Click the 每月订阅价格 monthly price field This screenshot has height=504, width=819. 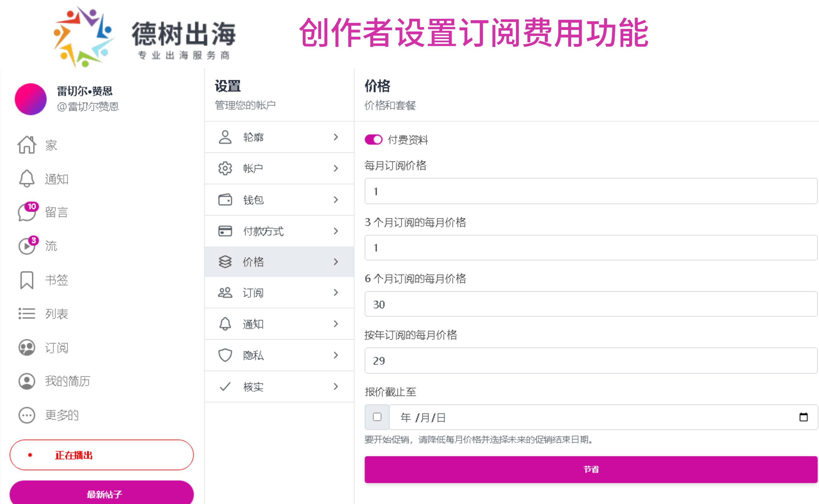click(x=591, y=191)
